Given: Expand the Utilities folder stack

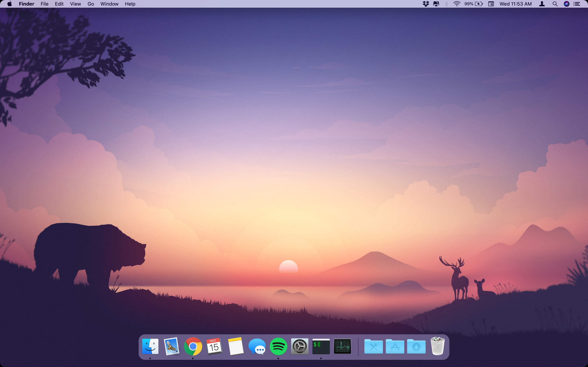Looking at the screenshot, I should pyautogui.click(x=373, y=347).
